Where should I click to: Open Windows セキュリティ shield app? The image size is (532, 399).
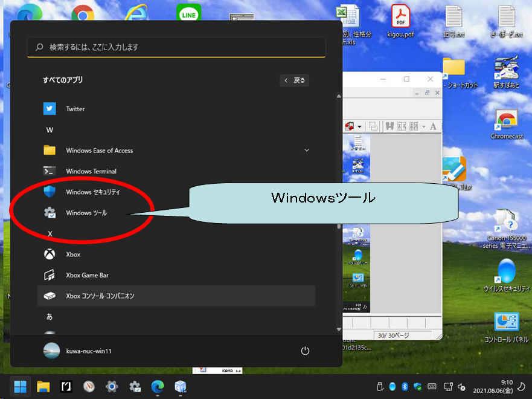176,192
